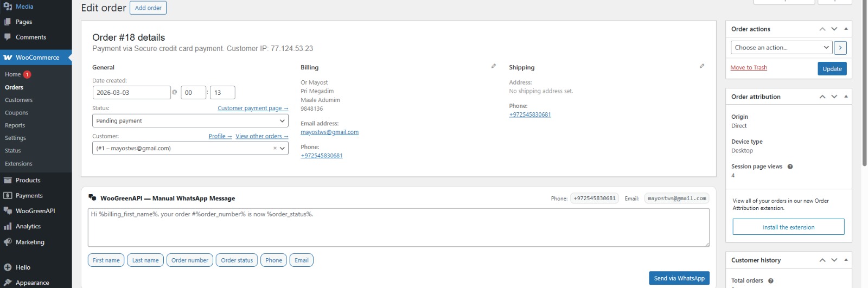Move Order actions panel up
This screenshot has width=868, height=288.
point(822,29)
